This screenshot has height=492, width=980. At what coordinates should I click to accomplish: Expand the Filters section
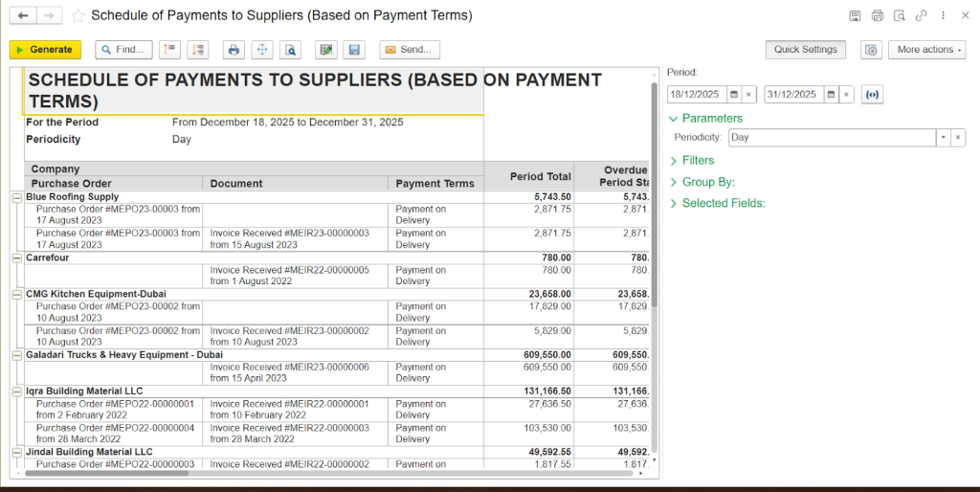691,161
